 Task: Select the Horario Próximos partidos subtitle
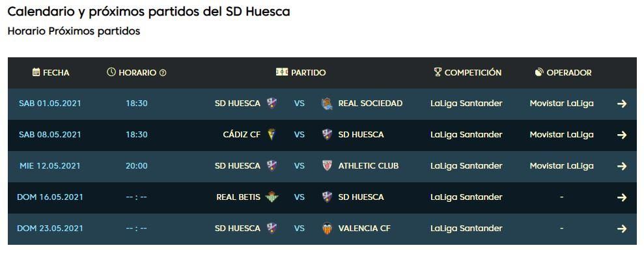[x=74, y=31]
